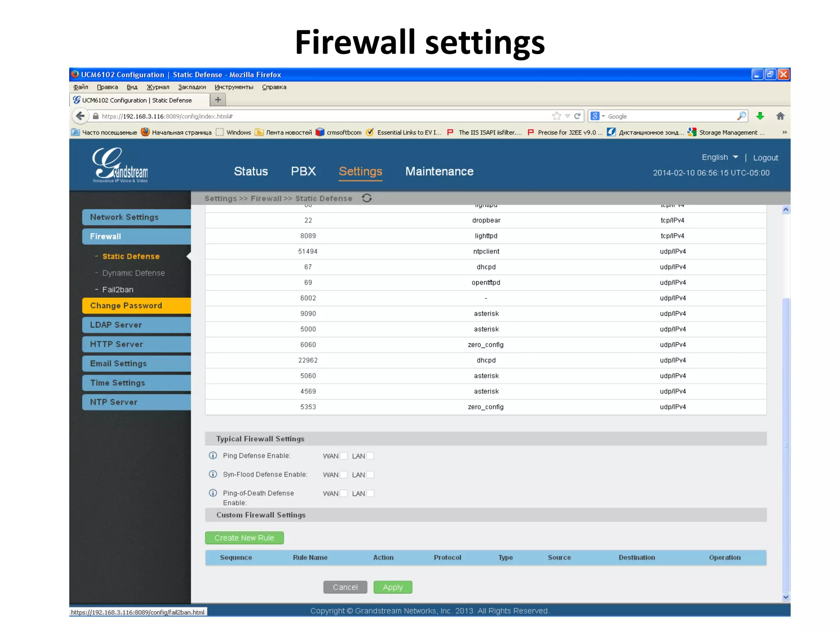
Task: Click the Apply button
Action: [x=393, y=587]
